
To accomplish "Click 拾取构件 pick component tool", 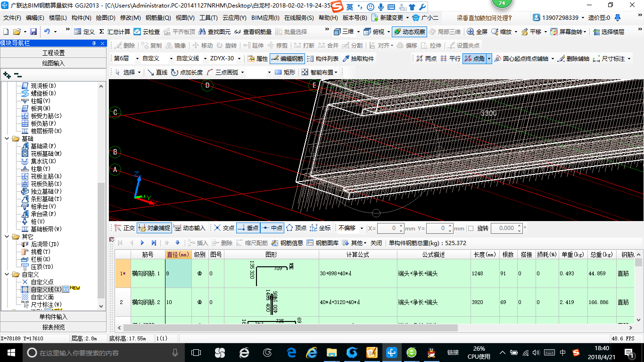I will [358, 59].
